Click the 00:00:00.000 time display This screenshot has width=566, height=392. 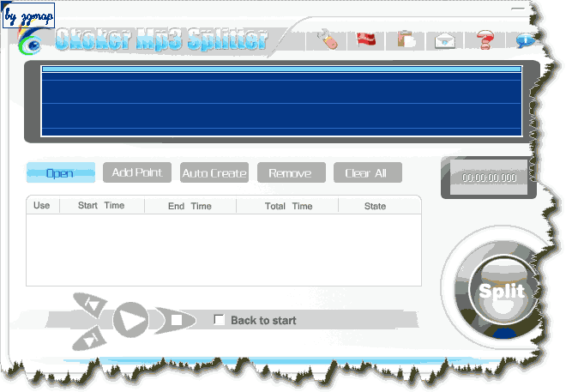tap(489, 178)
